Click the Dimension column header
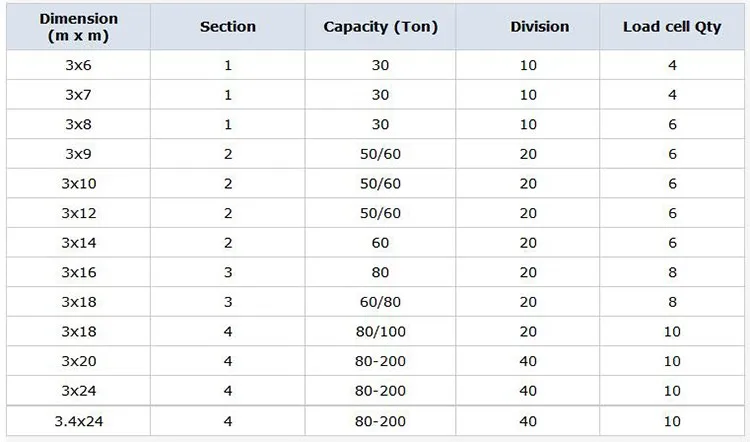 click(78, 27)
